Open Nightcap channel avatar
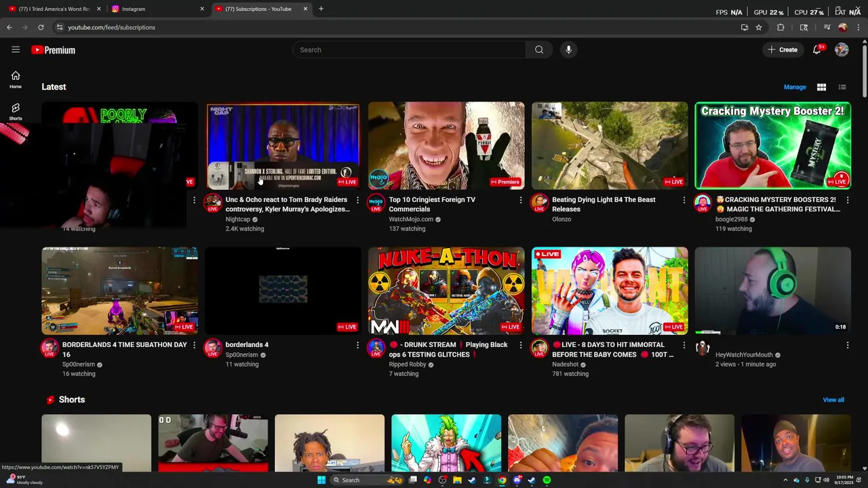This screenshot has width=868, height=488. pyautogui.click(x=213, y=202)
